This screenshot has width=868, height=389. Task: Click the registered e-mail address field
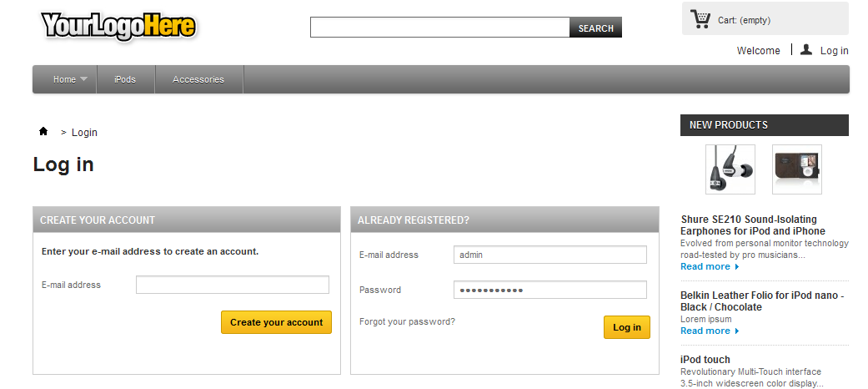click(550, 255)
